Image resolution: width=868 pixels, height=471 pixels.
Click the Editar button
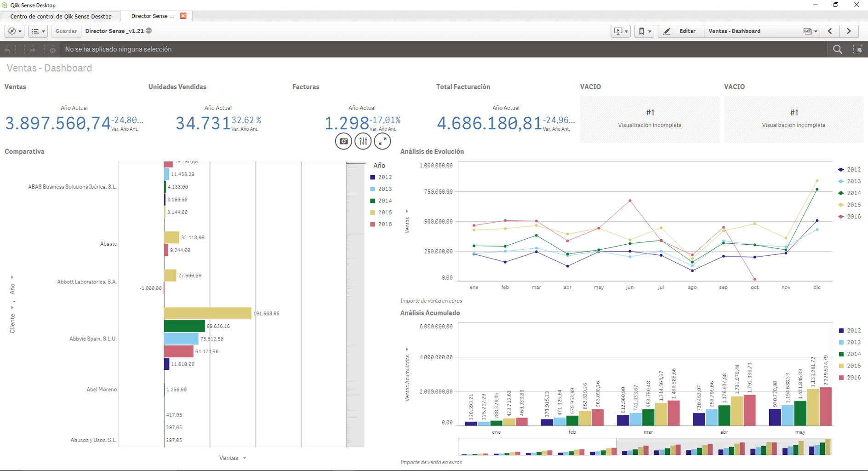coord(680,31)
